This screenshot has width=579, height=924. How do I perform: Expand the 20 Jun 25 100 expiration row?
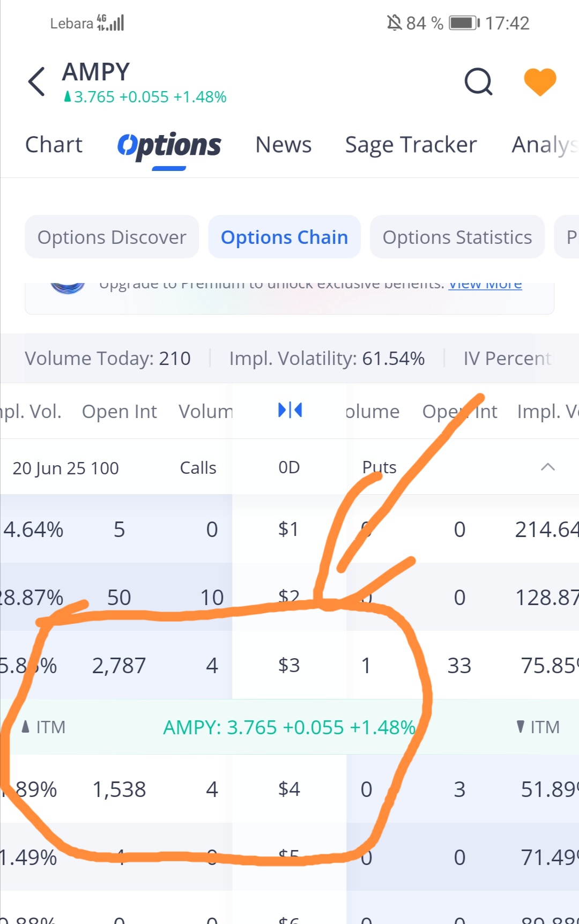click(x=65, y=468)
